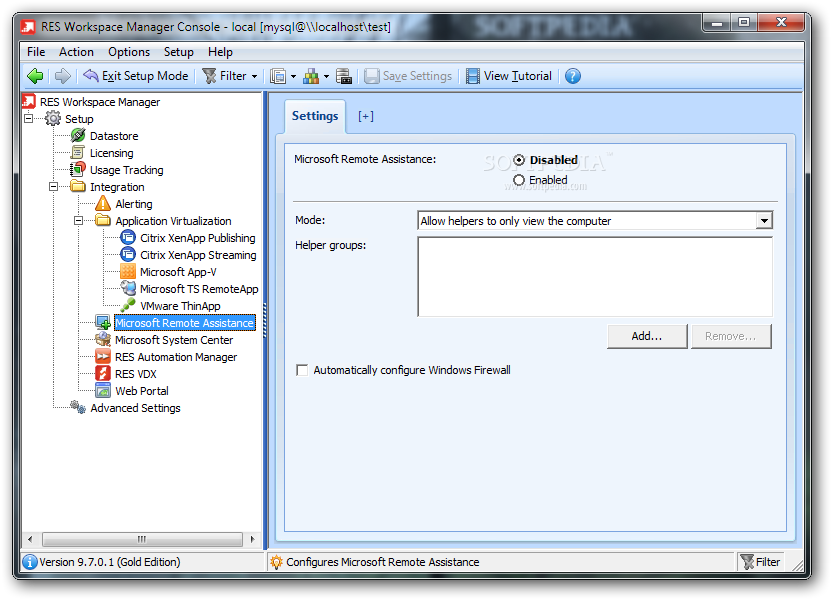This screenshot has width=832, height=600.
Task: Click the RES Workspace Manager root icon
Action: click(x=29, y=101)
